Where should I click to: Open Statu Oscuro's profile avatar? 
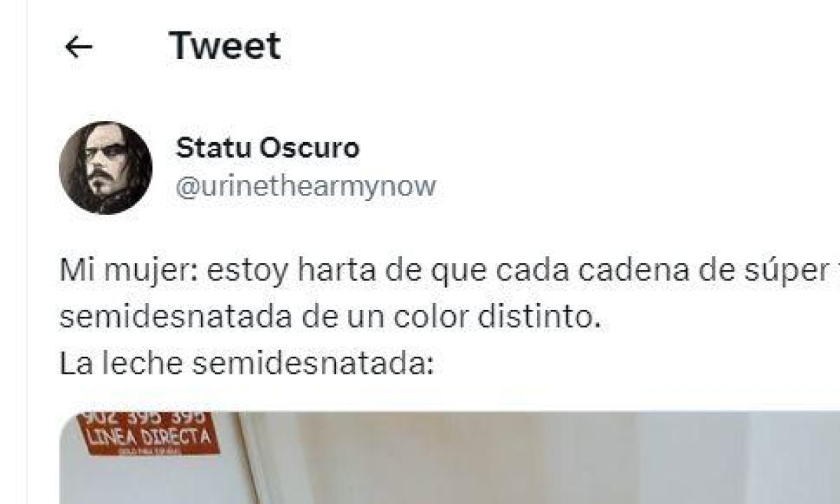coord(106,168)
